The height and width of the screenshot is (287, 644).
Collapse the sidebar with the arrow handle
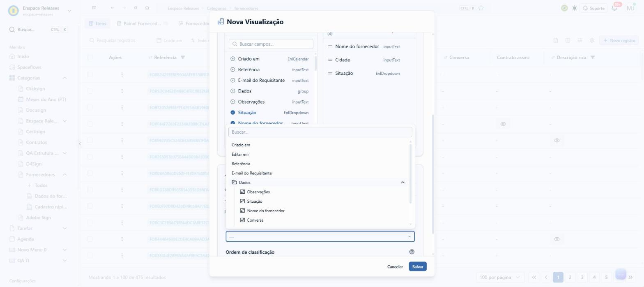(x=80, y=143)
